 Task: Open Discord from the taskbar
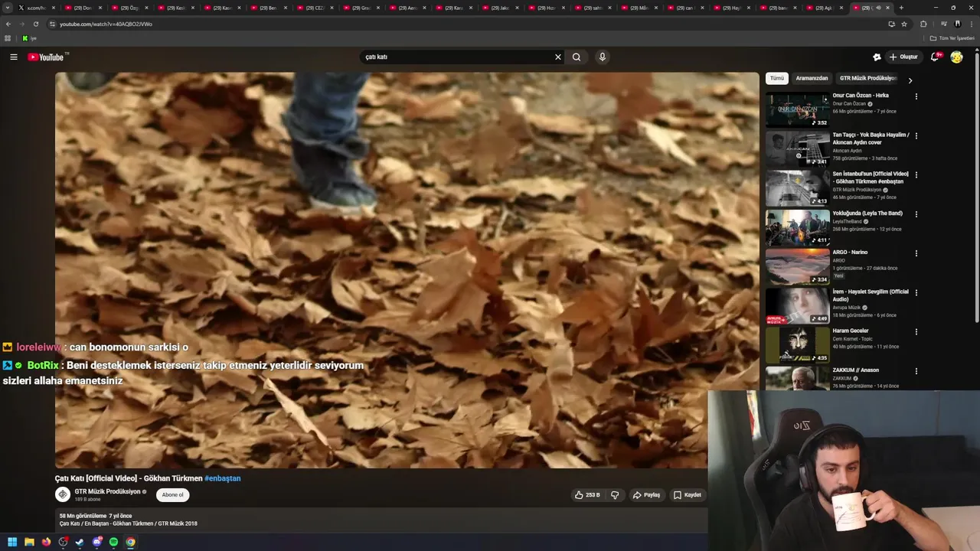[x=97, y=542]
